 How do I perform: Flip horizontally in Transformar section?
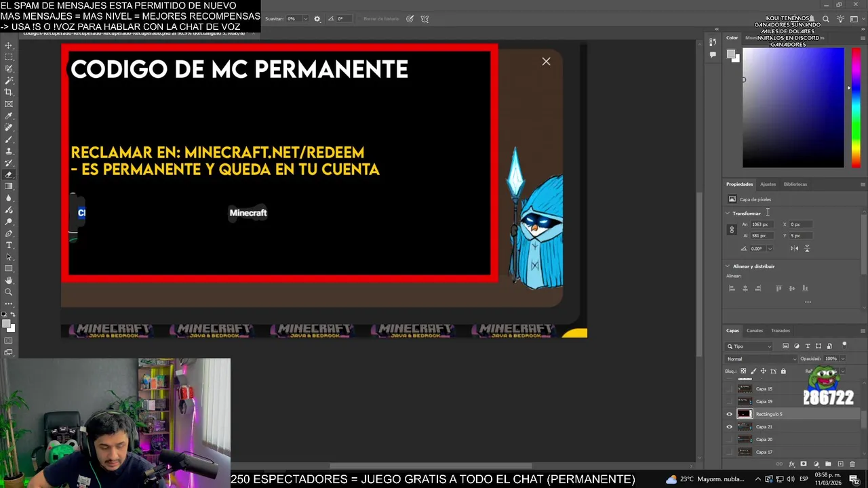794,248
